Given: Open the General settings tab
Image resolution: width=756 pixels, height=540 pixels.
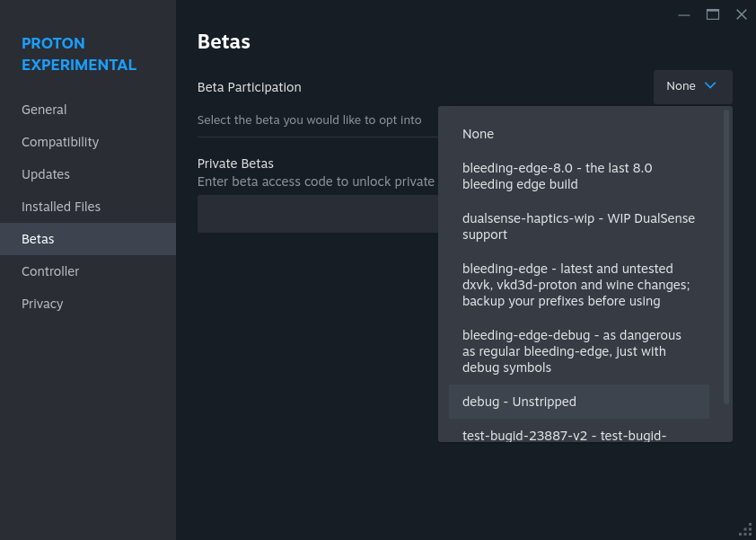Looking at the screenshot, I should pos(44,110).
